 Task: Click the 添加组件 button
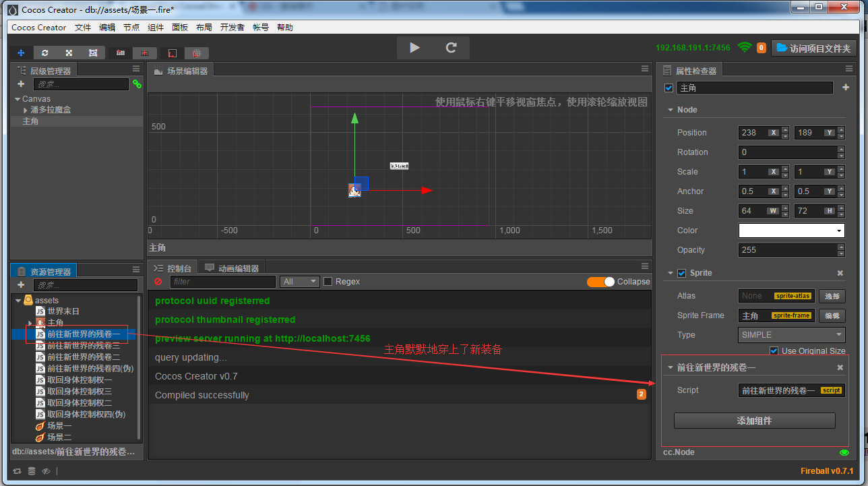(x=754, y=421)
